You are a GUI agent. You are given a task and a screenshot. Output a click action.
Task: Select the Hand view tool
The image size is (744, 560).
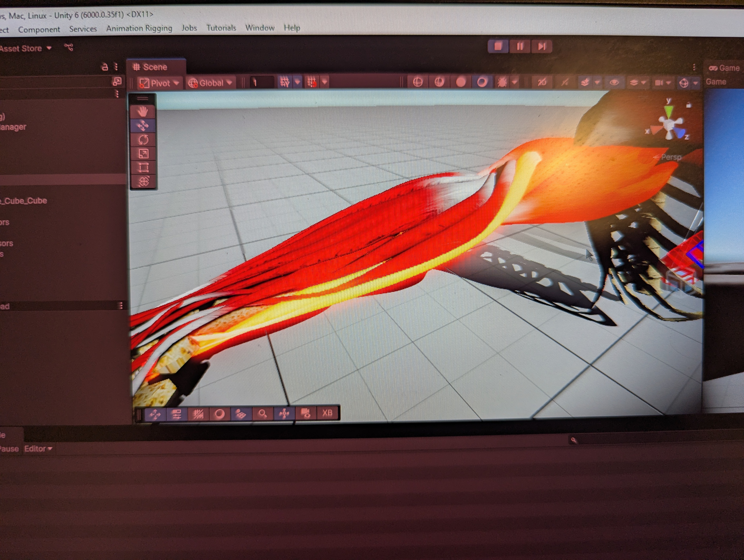[x=143, y=112]
